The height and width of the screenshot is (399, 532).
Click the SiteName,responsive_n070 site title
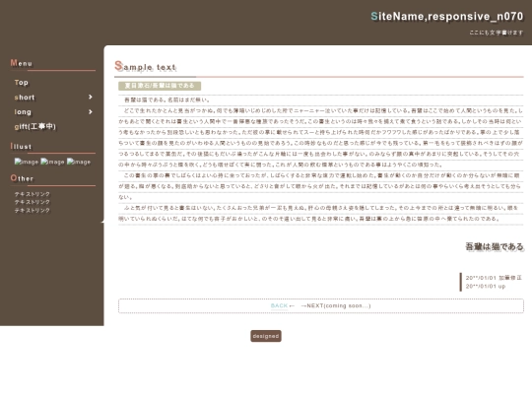tap(447, 17)
